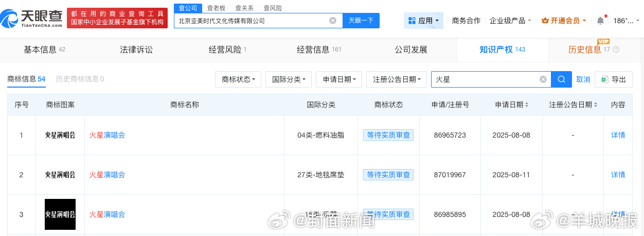Click 详情 for registration 87019967

(618, 175)
